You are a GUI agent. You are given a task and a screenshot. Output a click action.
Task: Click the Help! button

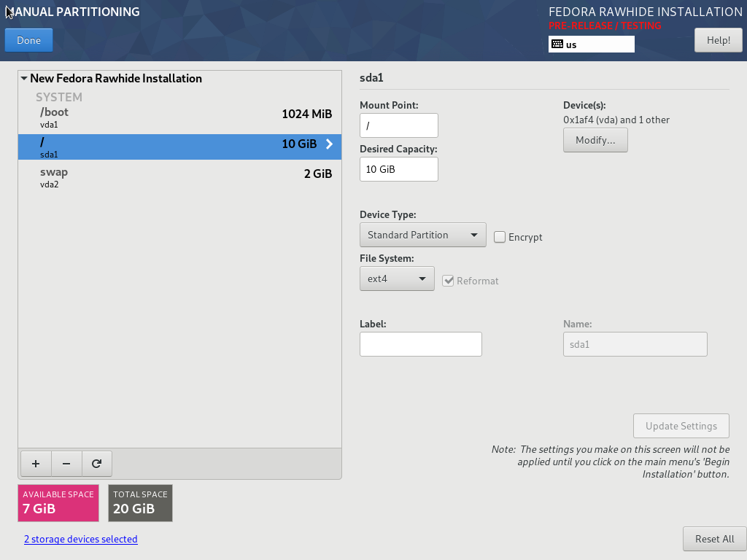[718, 41]
